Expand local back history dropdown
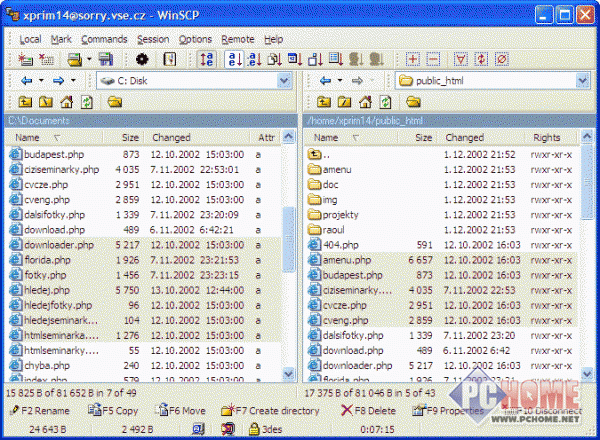The width and height of the screenshot is (600, 440). 41,81
